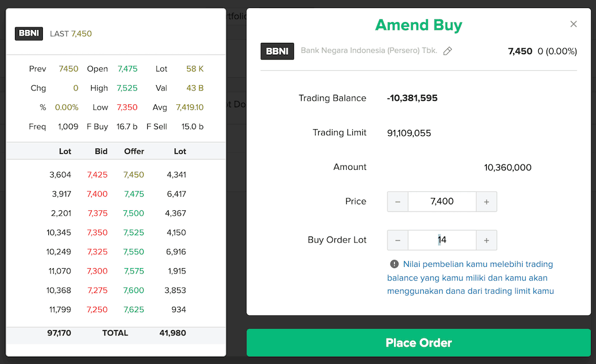596x364 pixels.
Task: Click inside the Buy Order Lot input field
Action: pyautogui.click(x=442, y=240)
